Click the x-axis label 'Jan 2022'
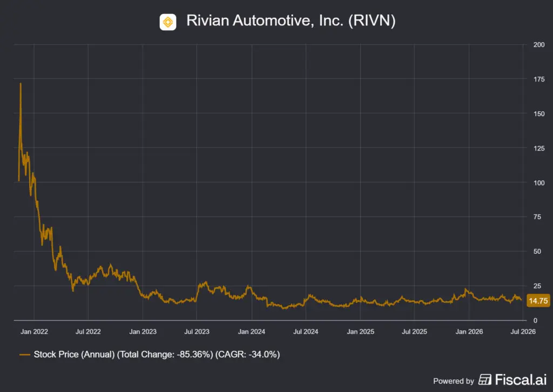Screen dimensions: 553x392 point(34,332)
